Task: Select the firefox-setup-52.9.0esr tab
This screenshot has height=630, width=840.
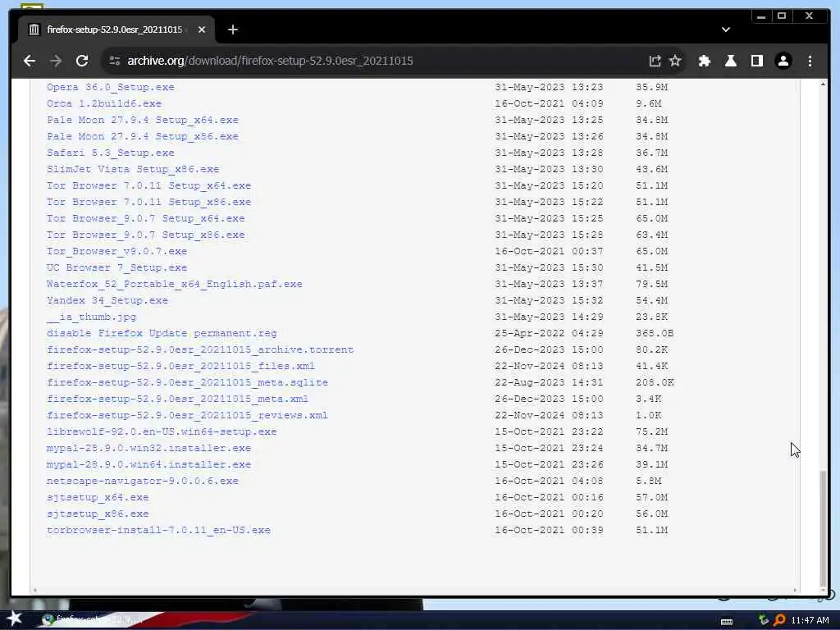Action: click(116, 30)
